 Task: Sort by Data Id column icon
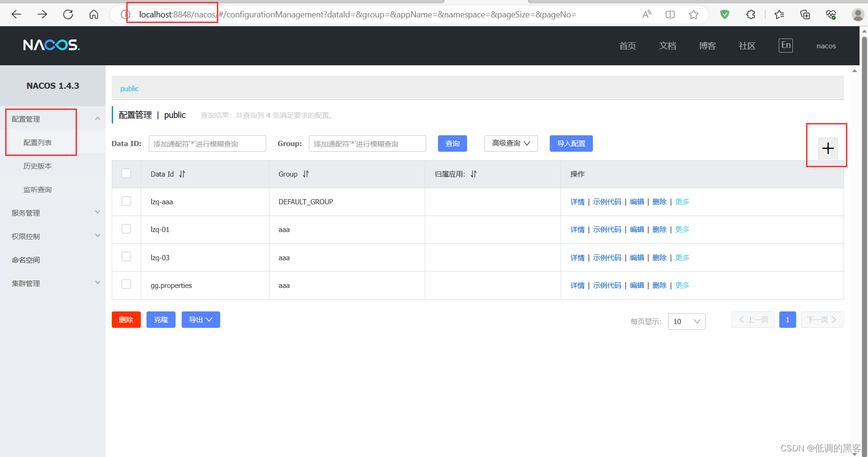[x=182, y=174]
